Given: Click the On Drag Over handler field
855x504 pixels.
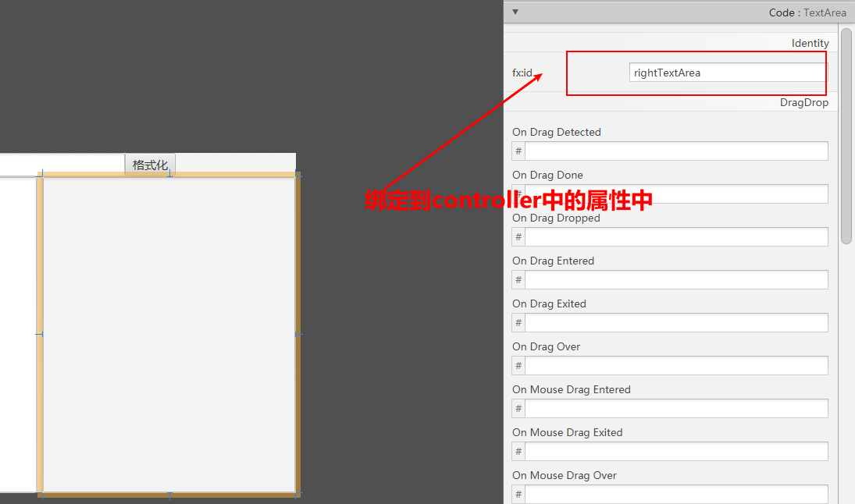Looking at the screenshot, I should [676, 366].
